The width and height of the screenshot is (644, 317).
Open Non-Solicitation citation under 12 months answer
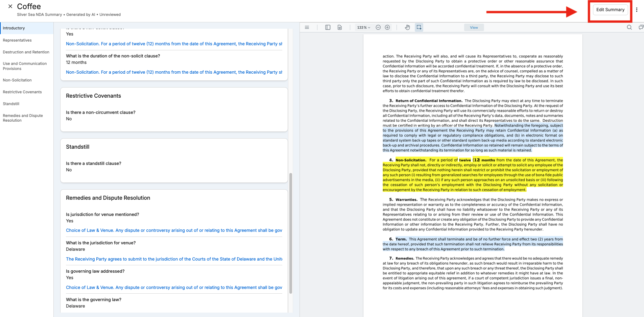pyautogui.click(x=174, y=72)
